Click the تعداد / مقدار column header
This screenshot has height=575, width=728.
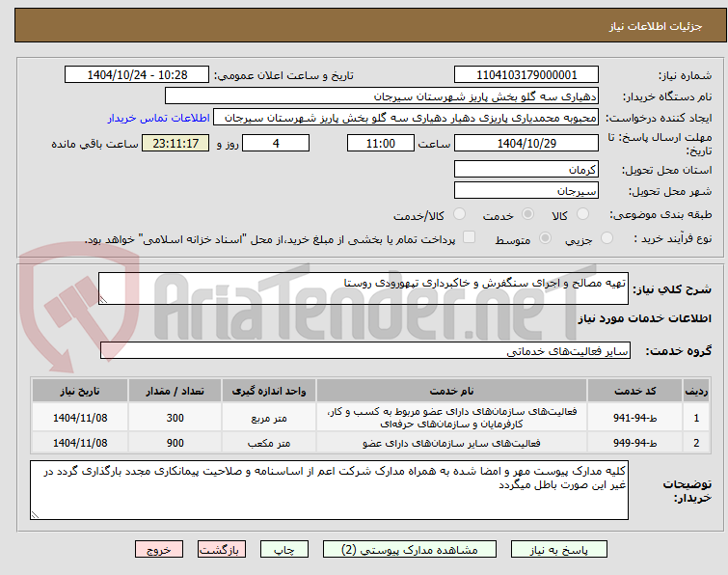(x=175, y=391)
